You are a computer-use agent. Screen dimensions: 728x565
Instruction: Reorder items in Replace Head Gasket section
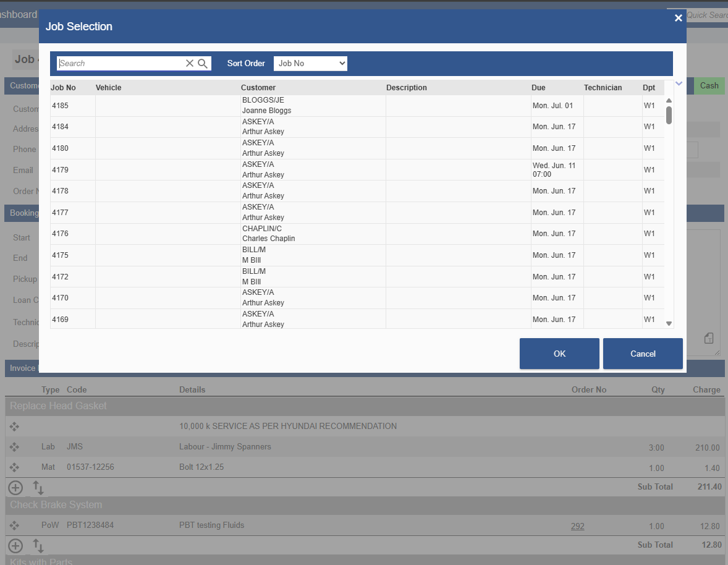pyautogui.click(x=38, y=488)
